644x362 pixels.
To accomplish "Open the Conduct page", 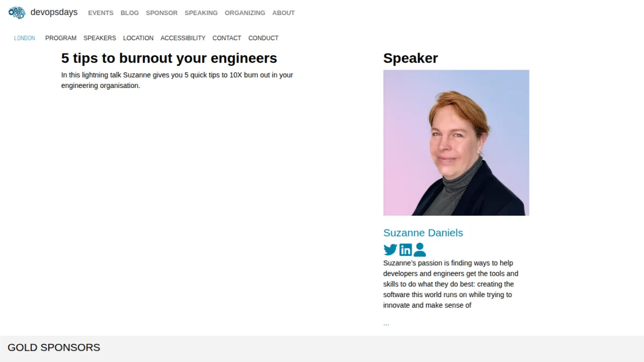I will coord(264,38).
